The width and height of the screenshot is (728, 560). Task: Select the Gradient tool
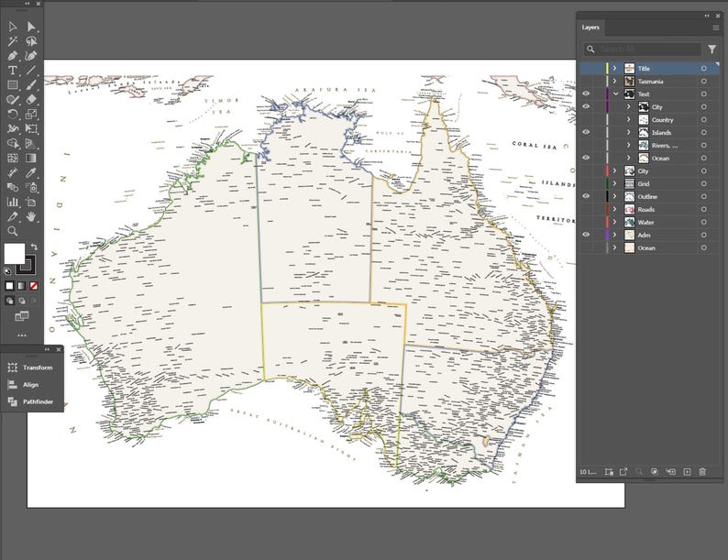tap(30, 159)
